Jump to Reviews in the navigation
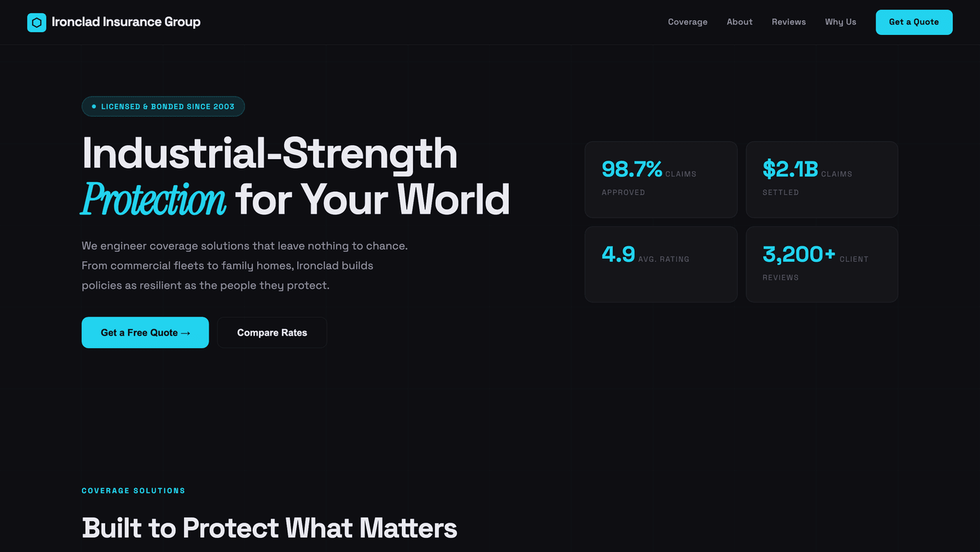 click(x=789, y=22)
